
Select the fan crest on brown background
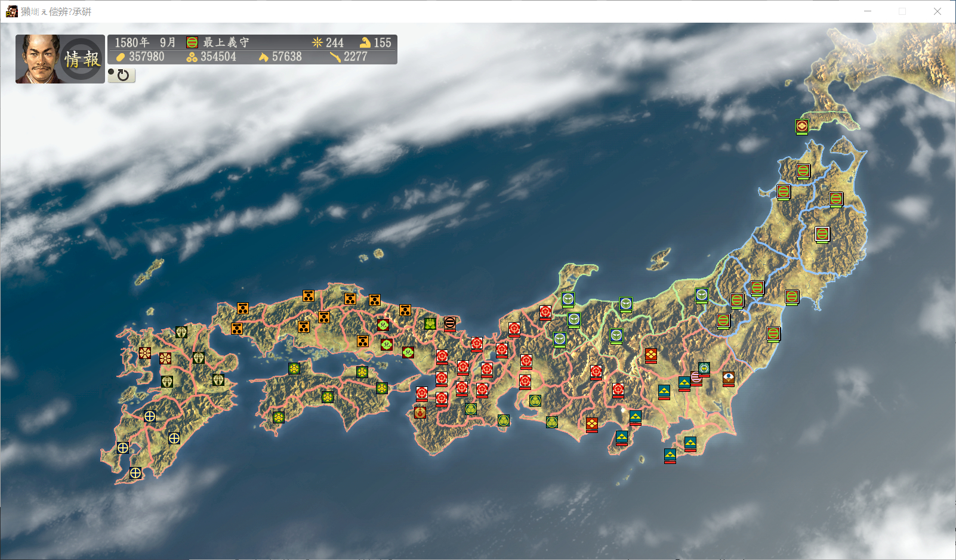pyautogui.click(x=729, y=379)
